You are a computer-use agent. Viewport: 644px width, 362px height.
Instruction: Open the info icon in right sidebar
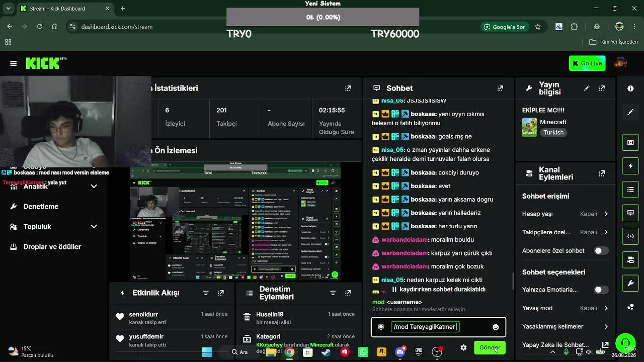630,88
